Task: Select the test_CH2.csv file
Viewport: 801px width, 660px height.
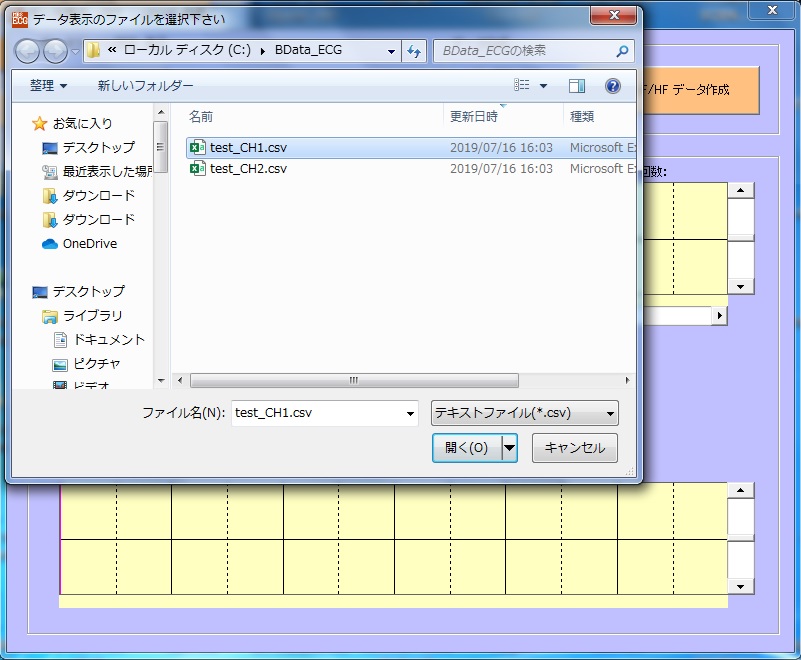Action: (x=248, y=169)
